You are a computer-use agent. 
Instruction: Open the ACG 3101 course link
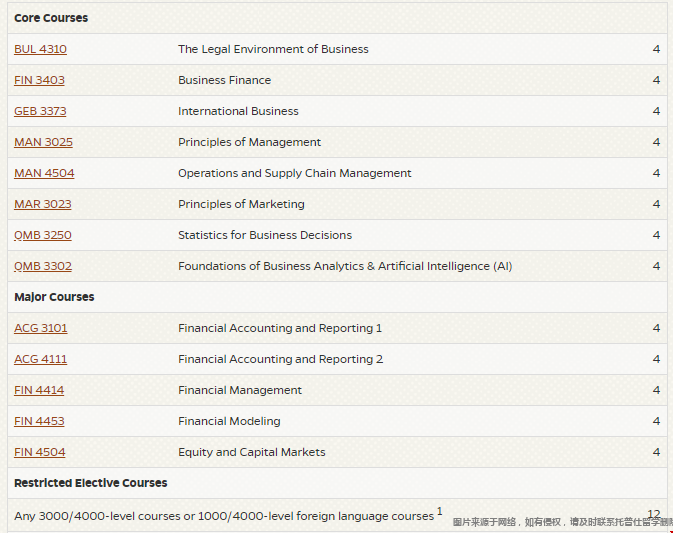coord(41,328)
